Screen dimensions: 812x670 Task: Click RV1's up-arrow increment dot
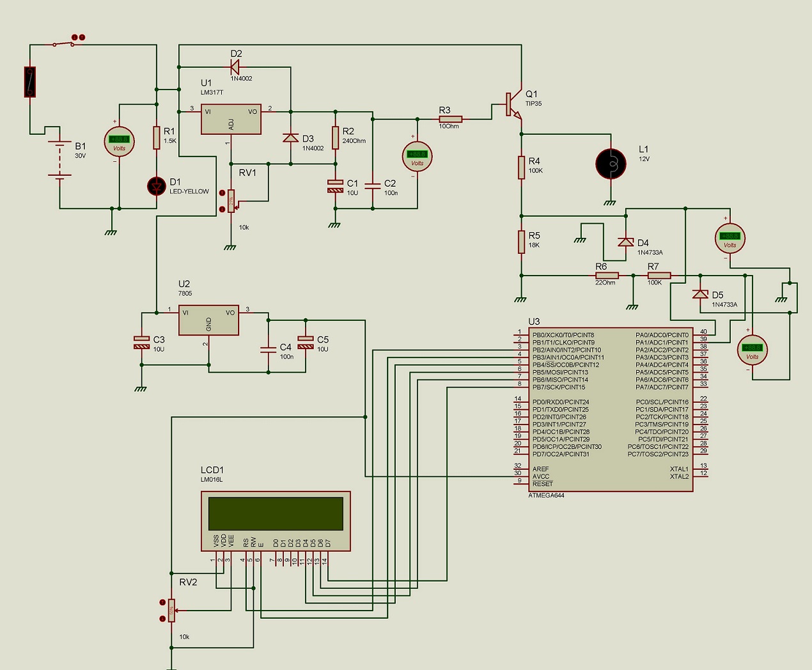coord(222,192)
